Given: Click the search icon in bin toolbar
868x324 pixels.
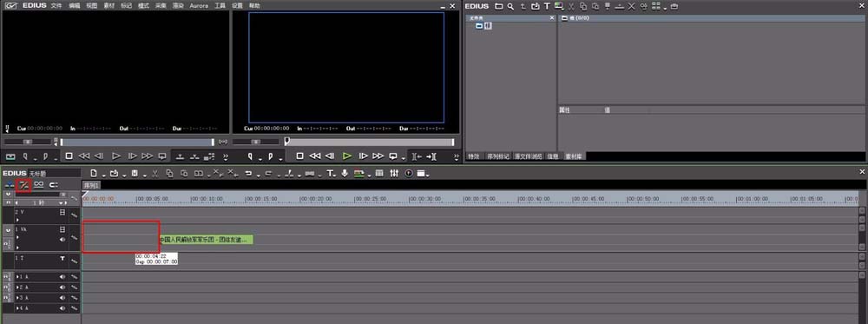Looking at the screenshot, I should [x=510, y=6].
